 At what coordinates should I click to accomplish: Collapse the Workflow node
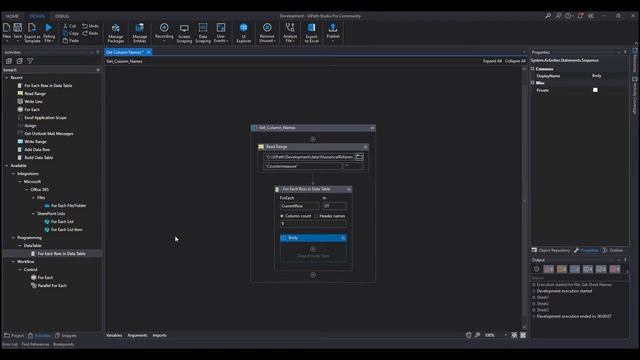pos(13,262)
